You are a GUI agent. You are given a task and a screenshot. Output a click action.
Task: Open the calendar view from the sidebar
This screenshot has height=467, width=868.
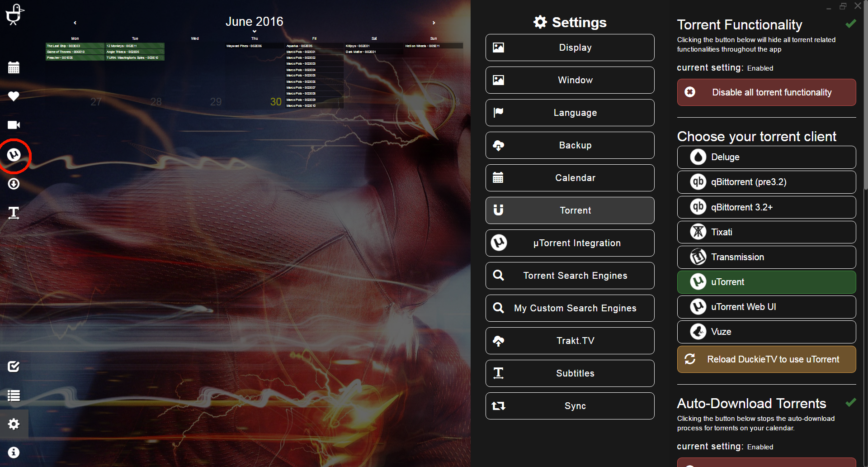coord(14,67)
